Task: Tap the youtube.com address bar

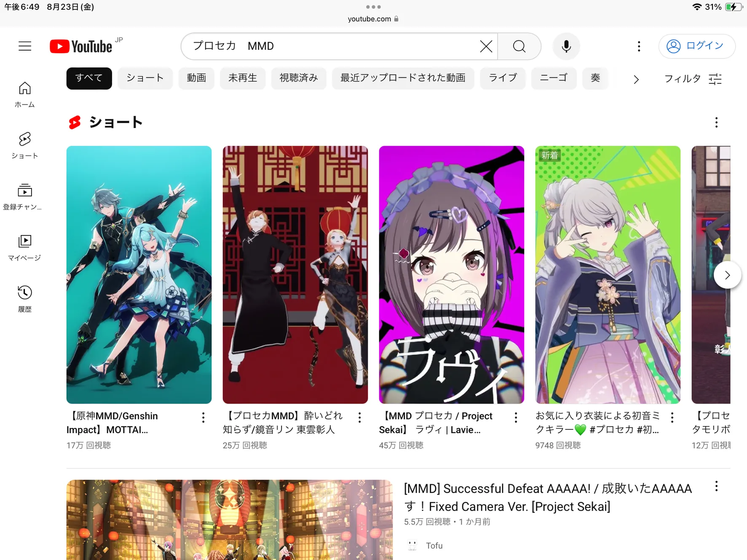Action: (x=373, y=19)
